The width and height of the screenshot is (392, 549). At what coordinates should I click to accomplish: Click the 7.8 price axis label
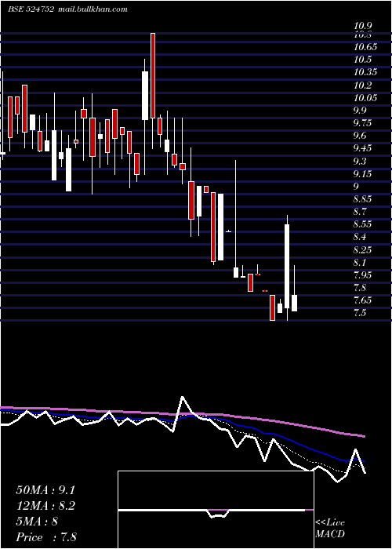[x=361, y=288]
